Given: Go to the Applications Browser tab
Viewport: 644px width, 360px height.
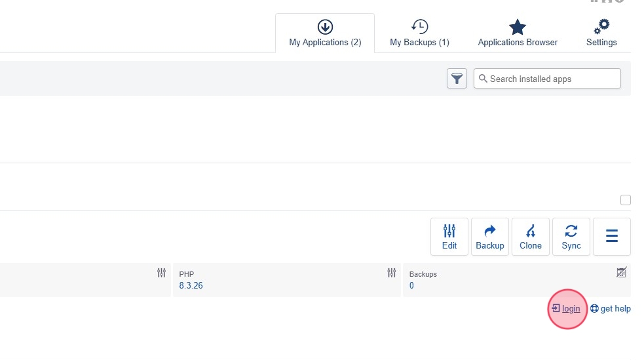Looking at the screenshot, I should tap(518, 33).
